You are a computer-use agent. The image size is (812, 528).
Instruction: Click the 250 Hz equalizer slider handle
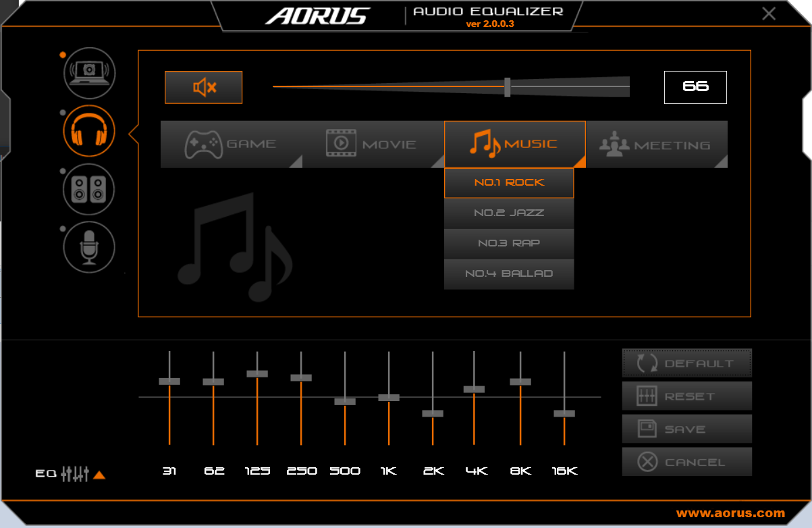(x=301, y=378)
